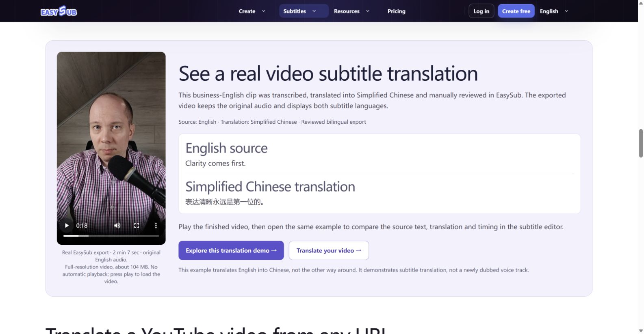Viewport: 644px width, 334px height.
Task: Click the 'English source' label
Action: (x=226, y=148)
